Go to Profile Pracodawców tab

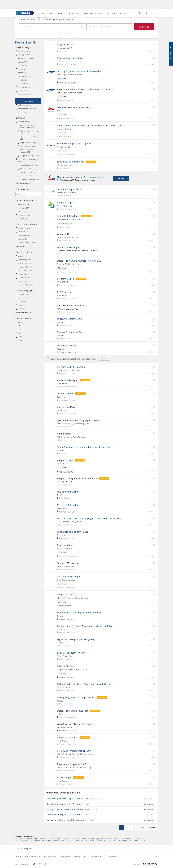pyautogui.click(x=73, y=13)
